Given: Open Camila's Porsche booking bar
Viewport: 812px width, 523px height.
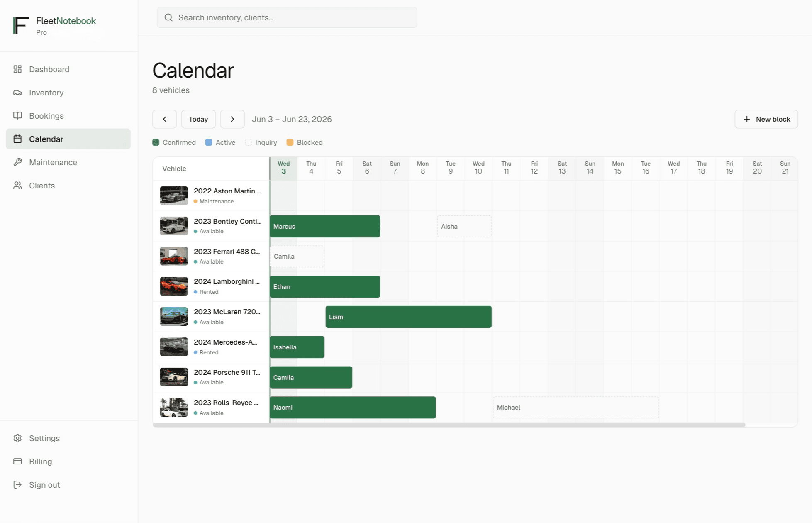Looking at the screenshot, I should 311,377.
